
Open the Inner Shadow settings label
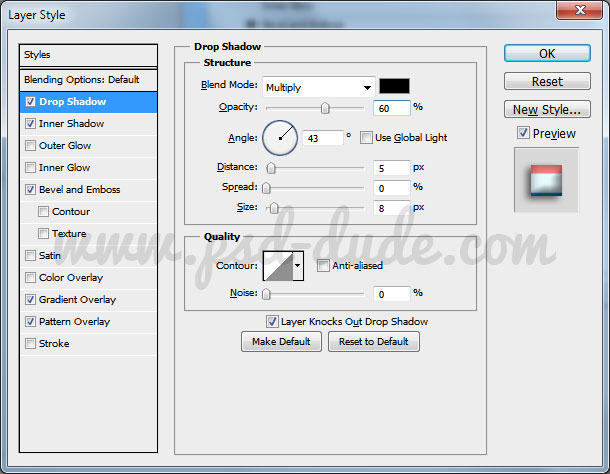tap(72, 124)
